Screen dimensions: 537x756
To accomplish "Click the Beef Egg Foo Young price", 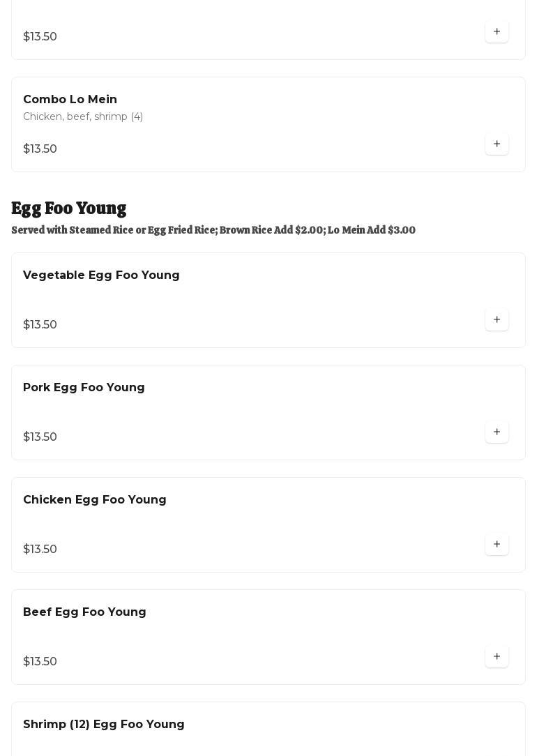I will pos(40,662).
